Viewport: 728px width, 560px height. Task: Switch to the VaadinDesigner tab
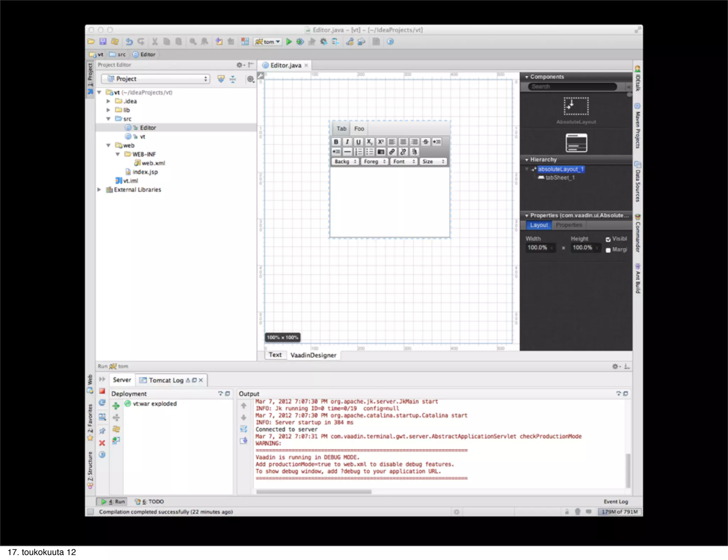pyautogui.click(x=313, y=355)
